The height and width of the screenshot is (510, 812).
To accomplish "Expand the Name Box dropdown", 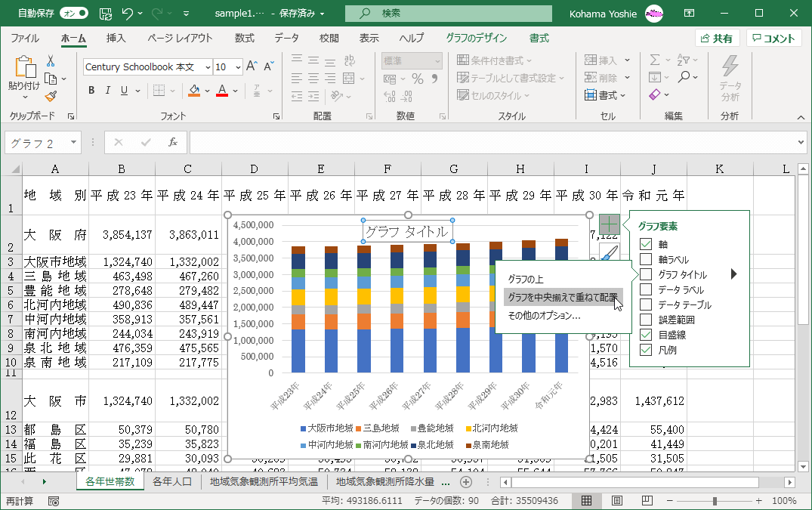I will pyautogui.click(x=73, y=142).
